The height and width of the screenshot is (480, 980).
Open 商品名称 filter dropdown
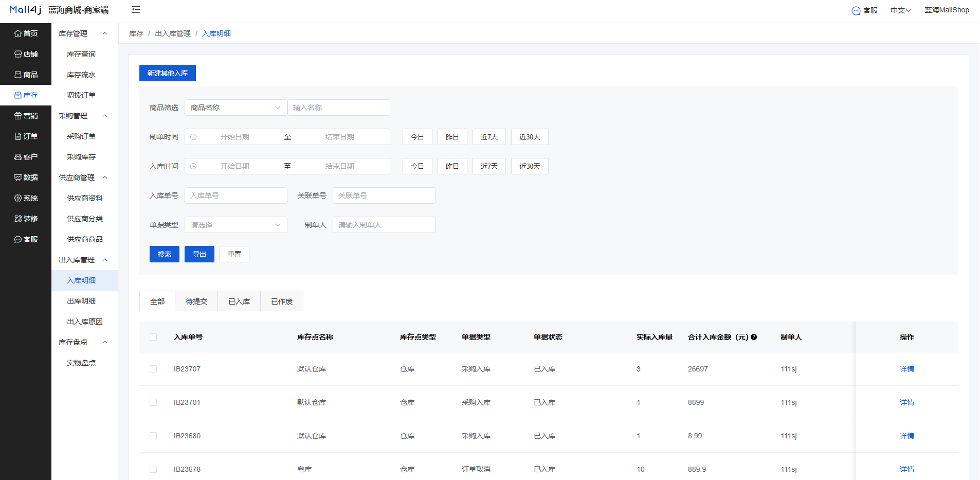tap(235, 108)
